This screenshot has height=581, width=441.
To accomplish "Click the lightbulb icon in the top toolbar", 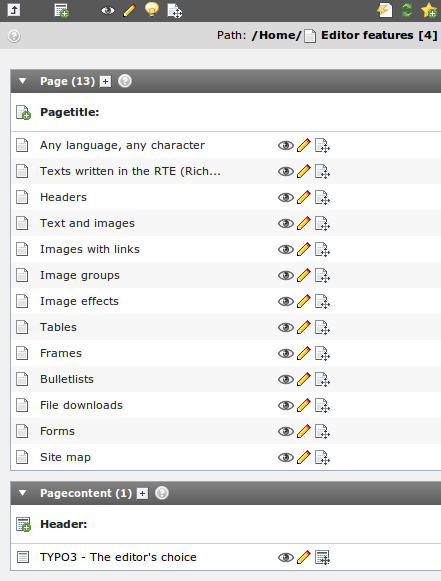I will point(152,9).
